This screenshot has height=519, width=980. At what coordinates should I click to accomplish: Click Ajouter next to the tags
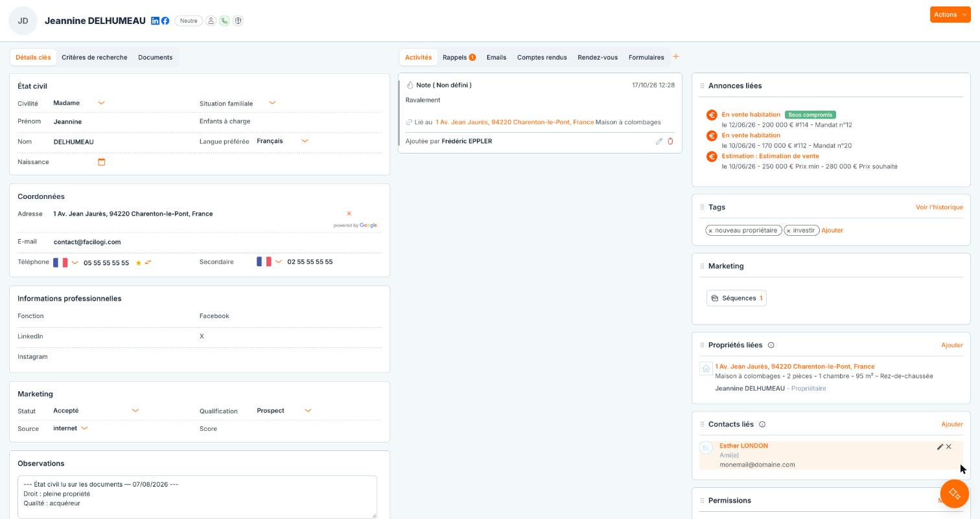click(x=832, y=231)
